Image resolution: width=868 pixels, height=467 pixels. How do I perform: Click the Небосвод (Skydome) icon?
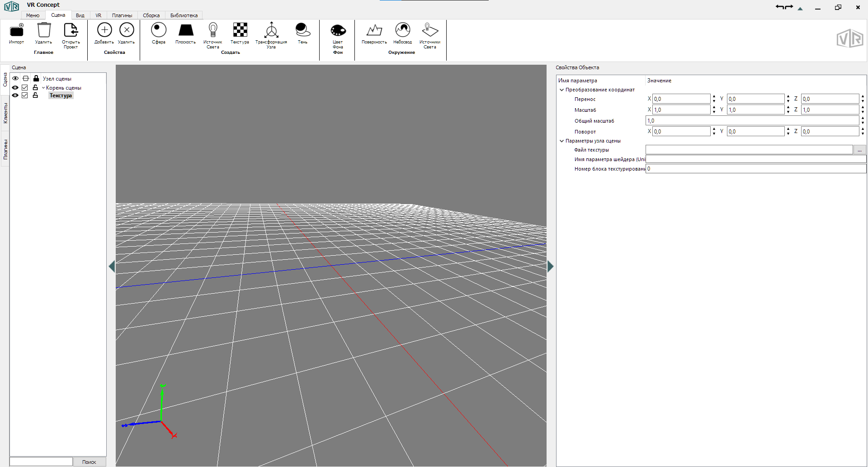pos(402,30)
